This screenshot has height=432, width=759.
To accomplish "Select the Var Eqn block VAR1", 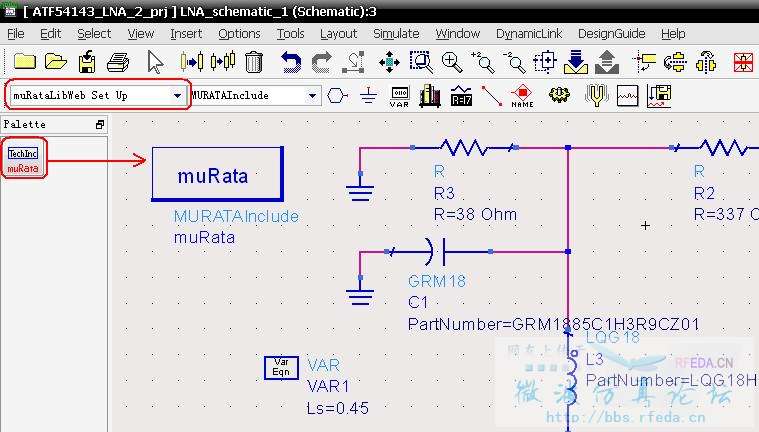I will [281, 368].
